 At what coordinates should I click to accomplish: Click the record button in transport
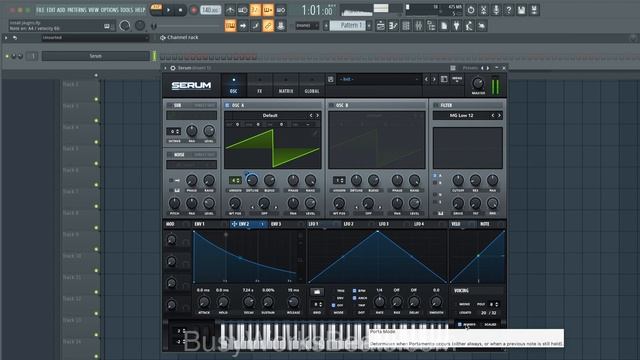point(194,10)
